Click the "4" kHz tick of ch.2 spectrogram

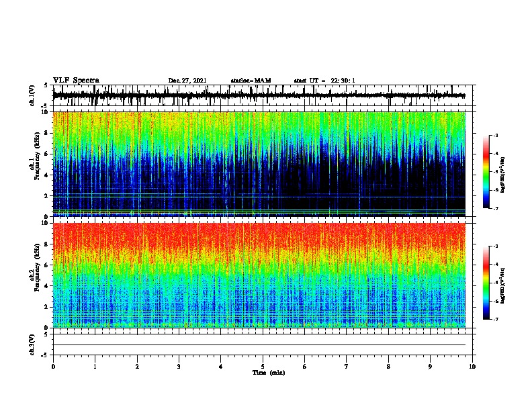pyautogui.click(x=47, y=286)
